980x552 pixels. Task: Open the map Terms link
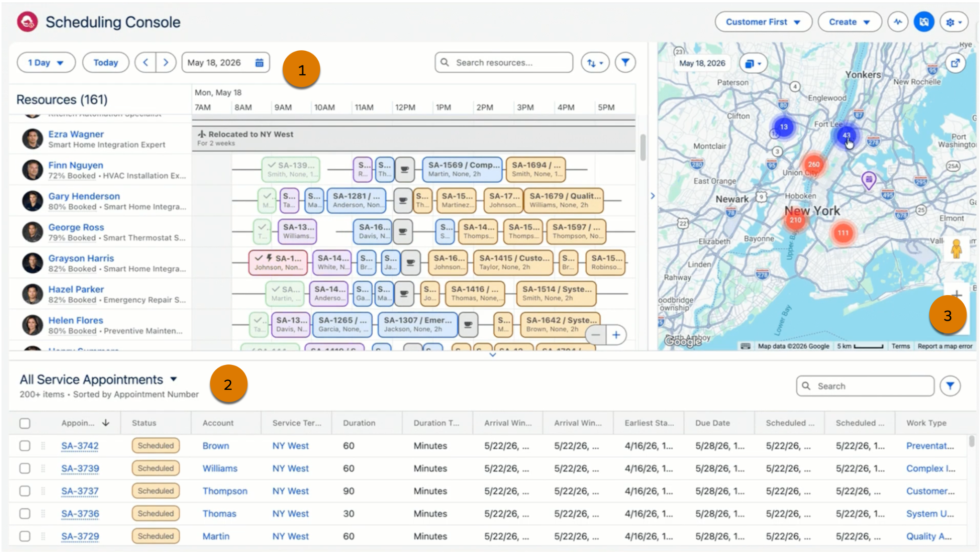tap(900, 346)
